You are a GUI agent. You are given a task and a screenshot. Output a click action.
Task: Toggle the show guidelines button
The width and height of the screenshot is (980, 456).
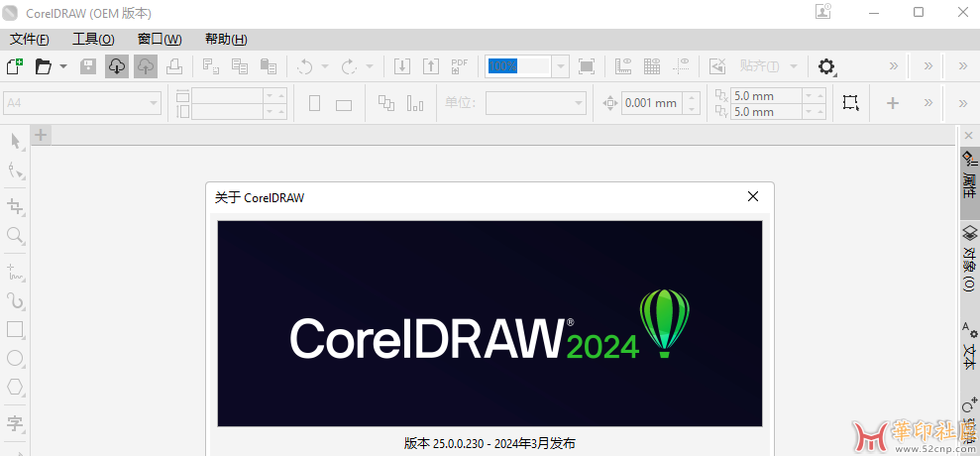pyautogui.click(x=681, y=66)
